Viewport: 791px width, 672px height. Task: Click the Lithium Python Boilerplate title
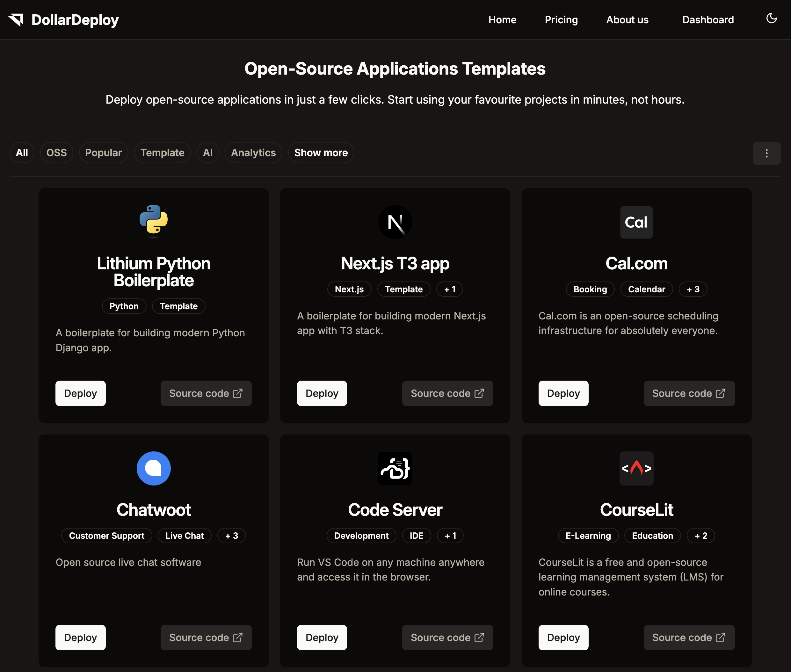tap(154, 272)
